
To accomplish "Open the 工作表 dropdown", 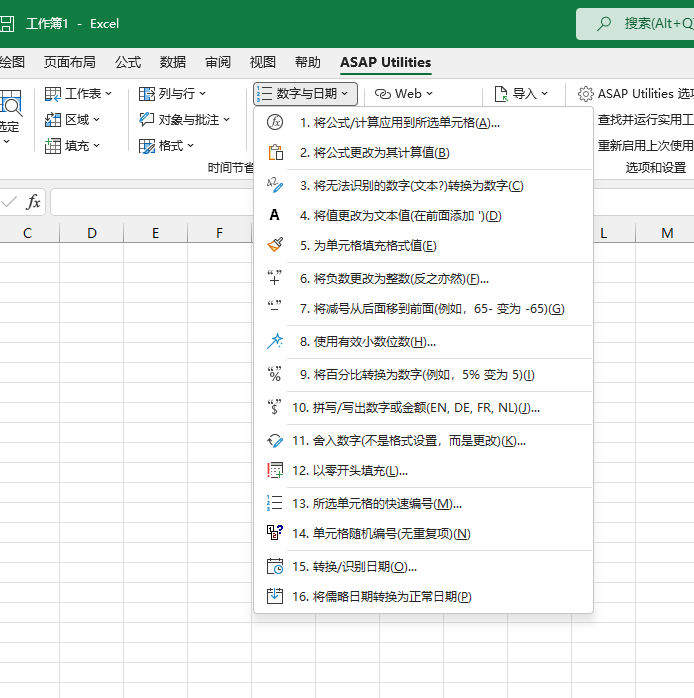I will tap(78, 94).
